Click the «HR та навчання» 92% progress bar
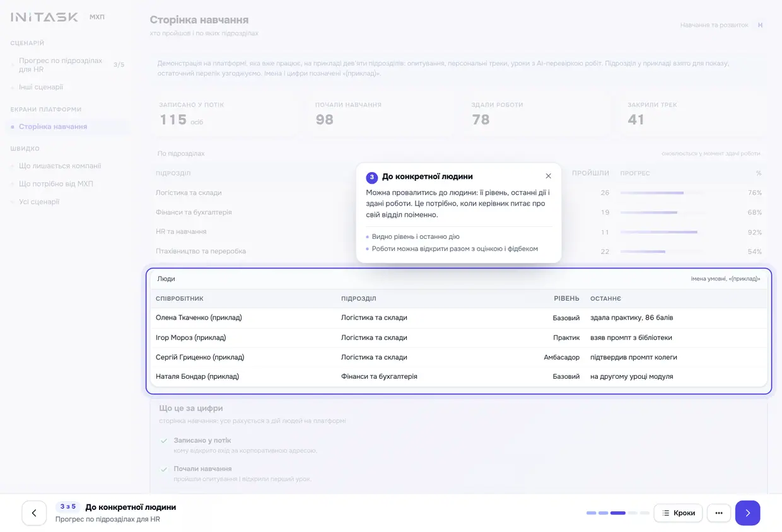This screenshot has height=532, width=782. (x=659, y=232)
